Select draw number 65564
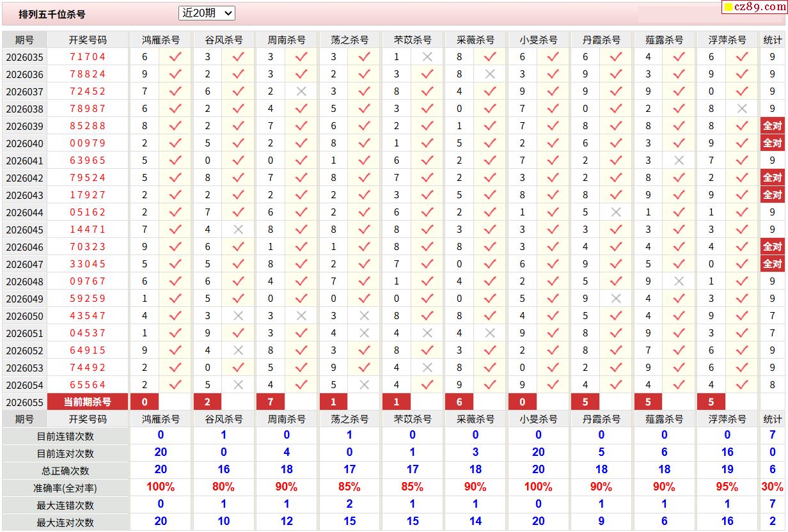Viewport: 788px width, 532px height. click(88, 385)
